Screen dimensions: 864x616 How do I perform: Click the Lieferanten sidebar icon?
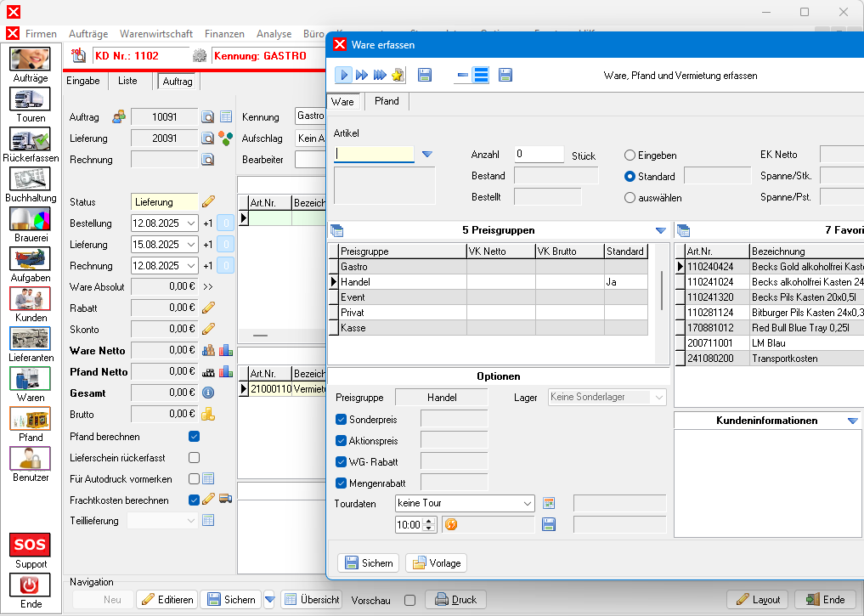(x=31, y=339)
